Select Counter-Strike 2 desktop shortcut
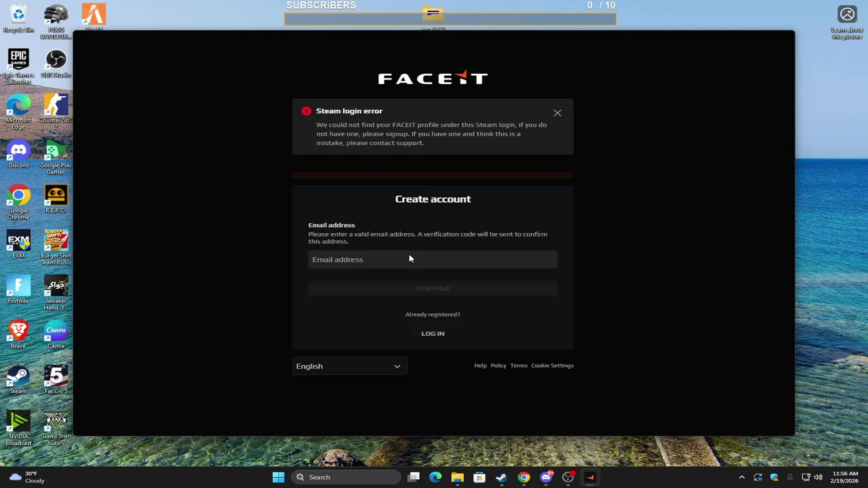This screenshot has width=868, height=488. pyautogui.click(x=56, y=112)
